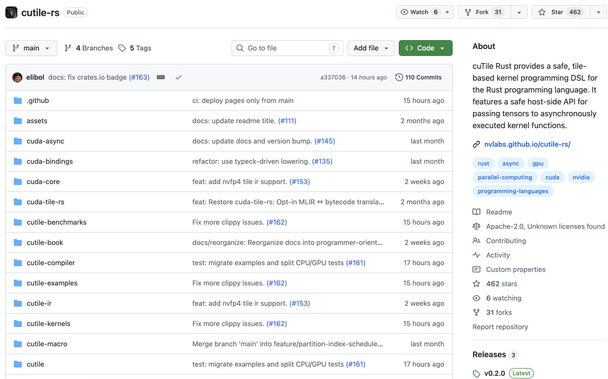View 4 Branches via branch icon
608x379 pixels.
68,48
